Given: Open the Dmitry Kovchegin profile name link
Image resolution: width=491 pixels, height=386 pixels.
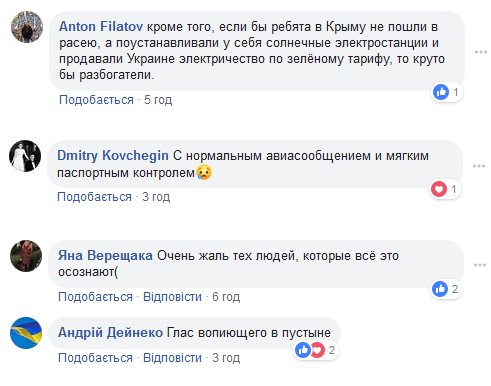Looking at the screenshot, I should point(113,155).
